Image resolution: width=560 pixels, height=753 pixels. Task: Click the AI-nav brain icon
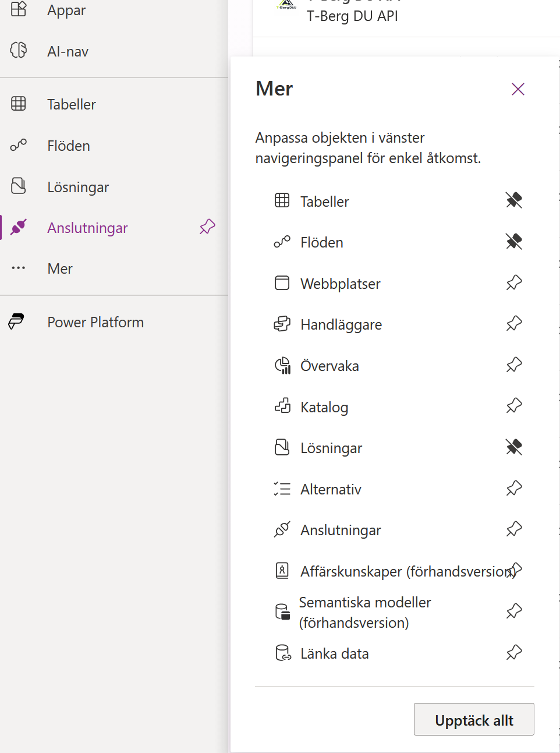pos(19,50)
